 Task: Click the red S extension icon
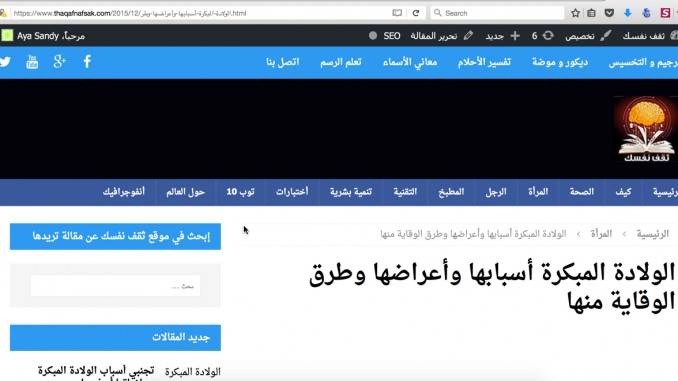point(665,13)
